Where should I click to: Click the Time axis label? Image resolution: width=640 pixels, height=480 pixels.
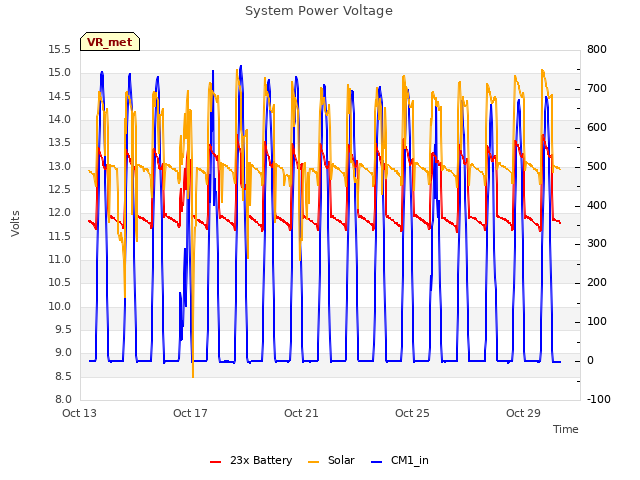pyautogui.click(x=566, y=429)
